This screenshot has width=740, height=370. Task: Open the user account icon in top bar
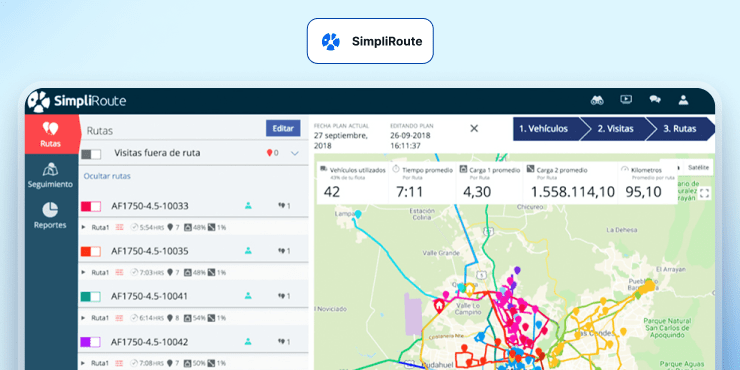(x=683, y=100)
